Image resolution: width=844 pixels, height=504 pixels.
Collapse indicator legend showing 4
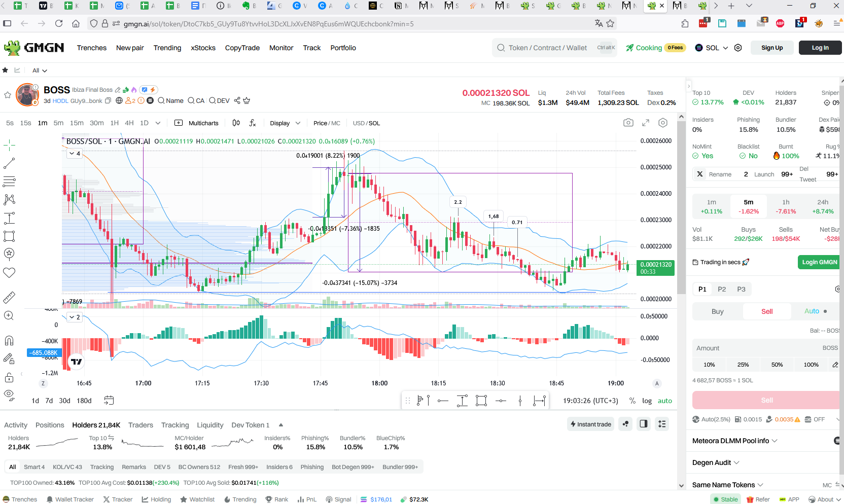point(75,153)
